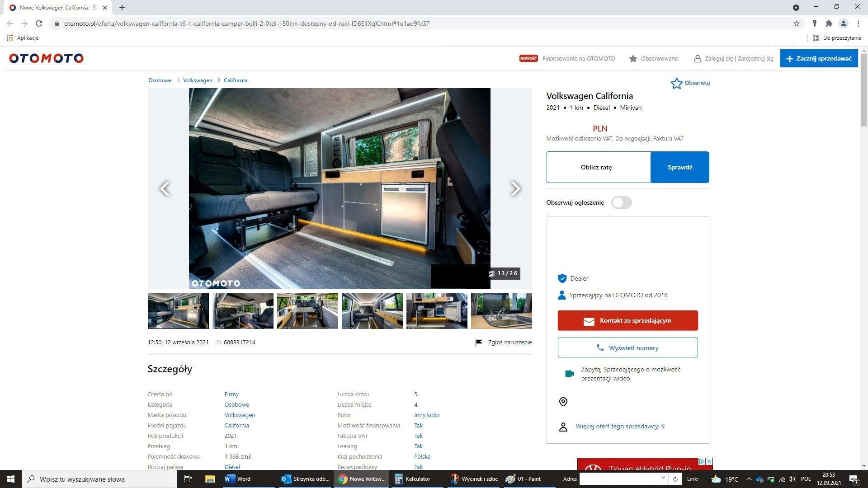Toggle the Obserwuj ogłoszenie switch
The image size is (868, 488).
(x=622, y=202)
